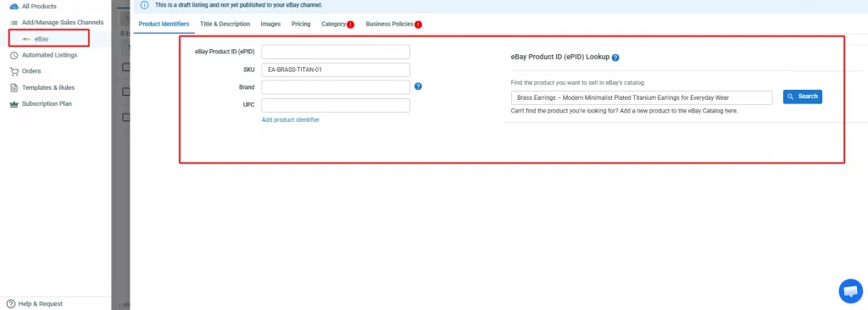Click Subscription Plan crown icon
868x310 pixels.
(x=14, y=103)
